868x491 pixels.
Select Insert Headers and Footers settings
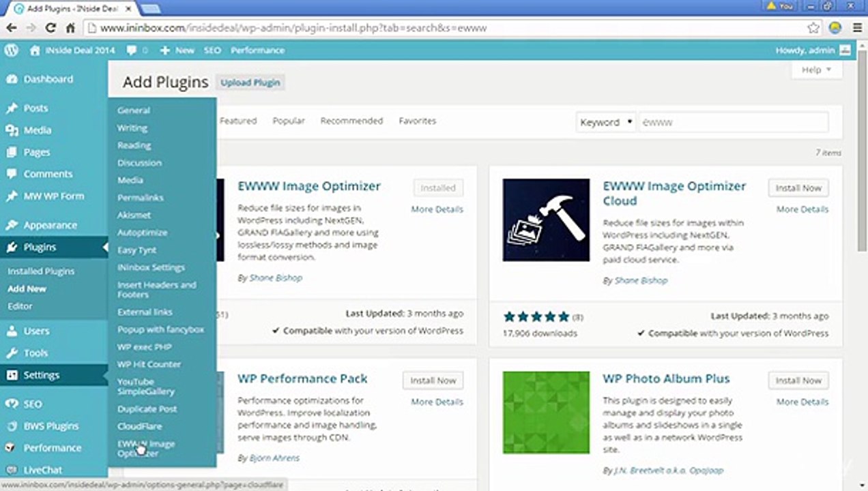(156, 290)
